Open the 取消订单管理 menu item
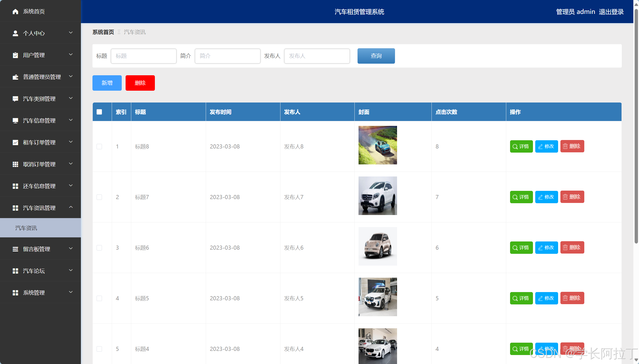Screen dimensions: 639x364 click(x=39, y=164)
